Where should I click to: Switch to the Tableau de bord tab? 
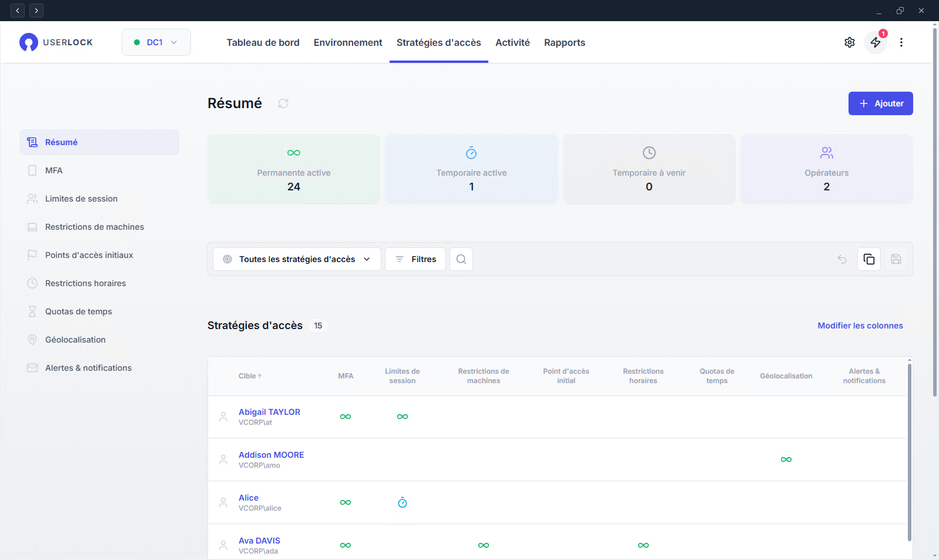[263, 42]
